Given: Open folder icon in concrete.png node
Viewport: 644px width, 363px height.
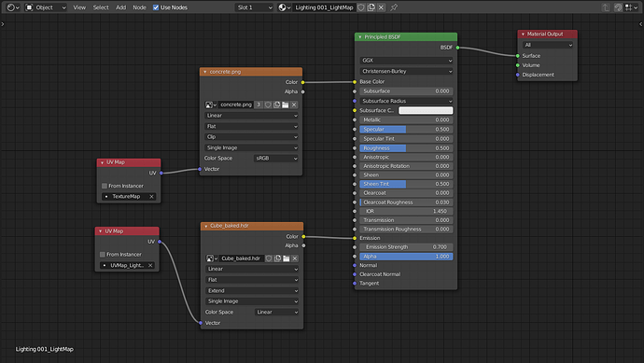Looking at the screenshot, I should (286, 105).
